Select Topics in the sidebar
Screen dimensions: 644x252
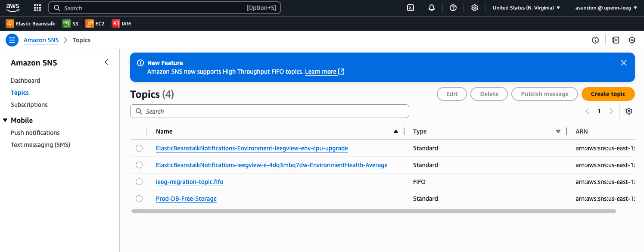point(20,93)
